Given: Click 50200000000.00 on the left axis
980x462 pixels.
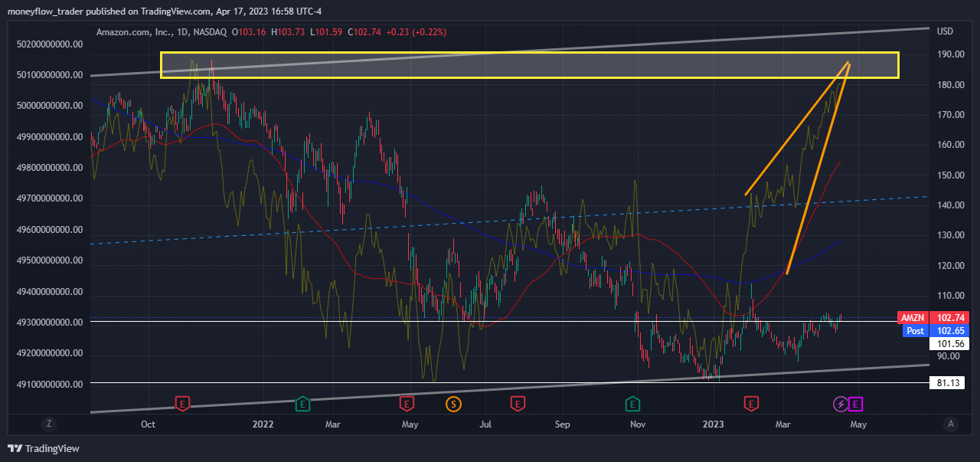Looking at the screenshot, I should (x=49, y=44).
